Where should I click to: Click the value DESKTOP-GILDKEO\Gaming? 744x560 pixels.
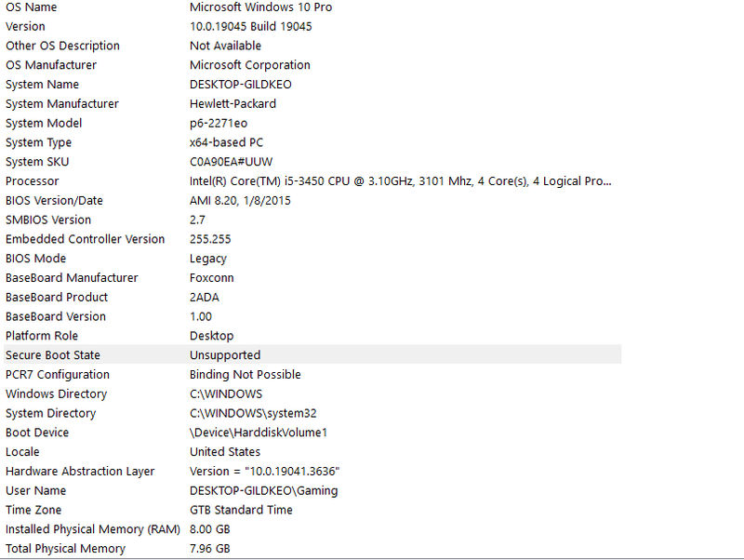[x=264, y=491]
